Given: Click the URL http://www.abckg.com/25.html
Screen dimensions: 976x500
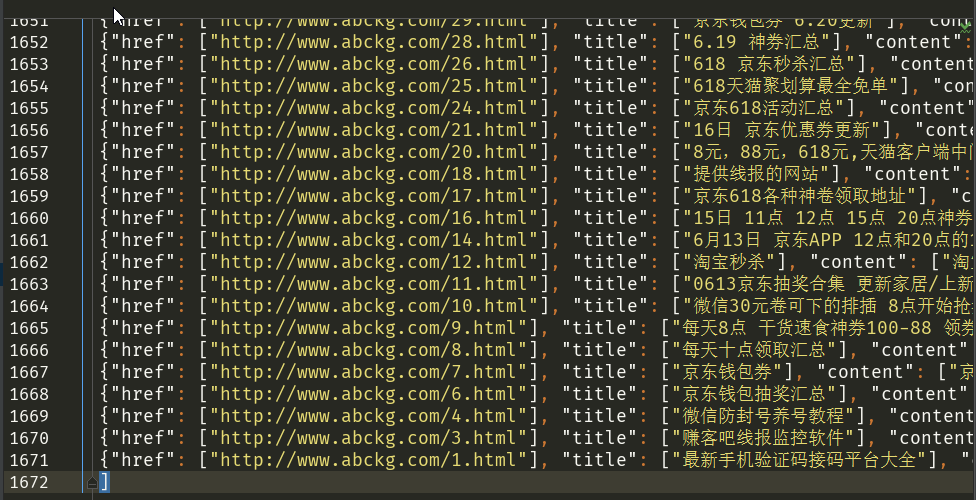Looking at the screenshot, I should pyautogui.click(x=374, y=86).
